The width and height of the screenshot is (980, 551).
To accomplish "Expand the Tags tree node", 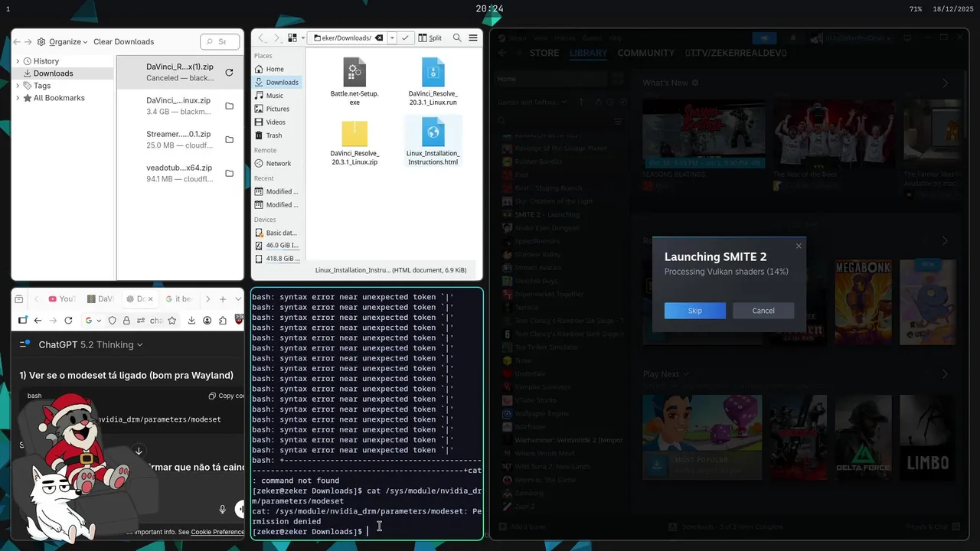I will (x=18, y=86).
